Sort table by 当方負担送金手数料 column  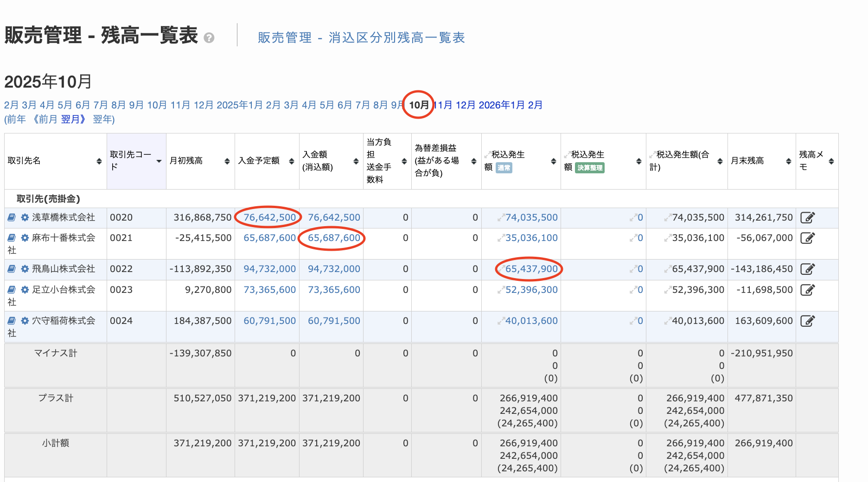click(x=404, y=161)
